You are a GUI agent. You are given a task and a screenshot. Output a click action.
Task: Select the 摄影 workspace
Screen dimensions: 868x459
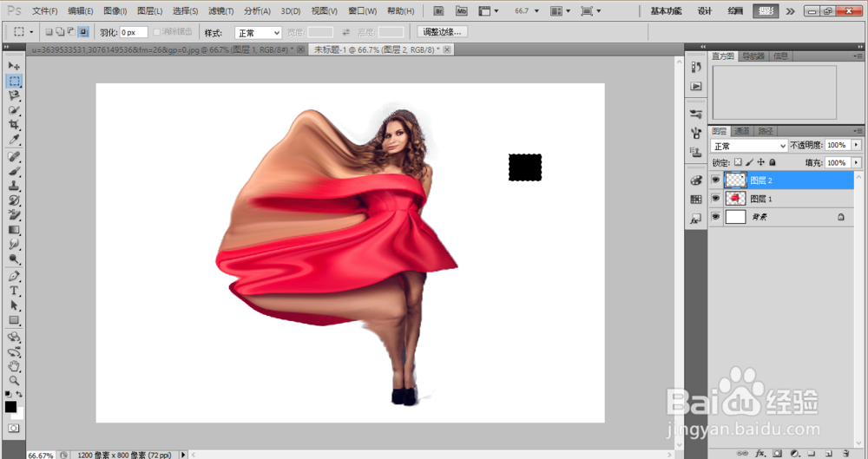pyautogui.click(x=766, y=11)
